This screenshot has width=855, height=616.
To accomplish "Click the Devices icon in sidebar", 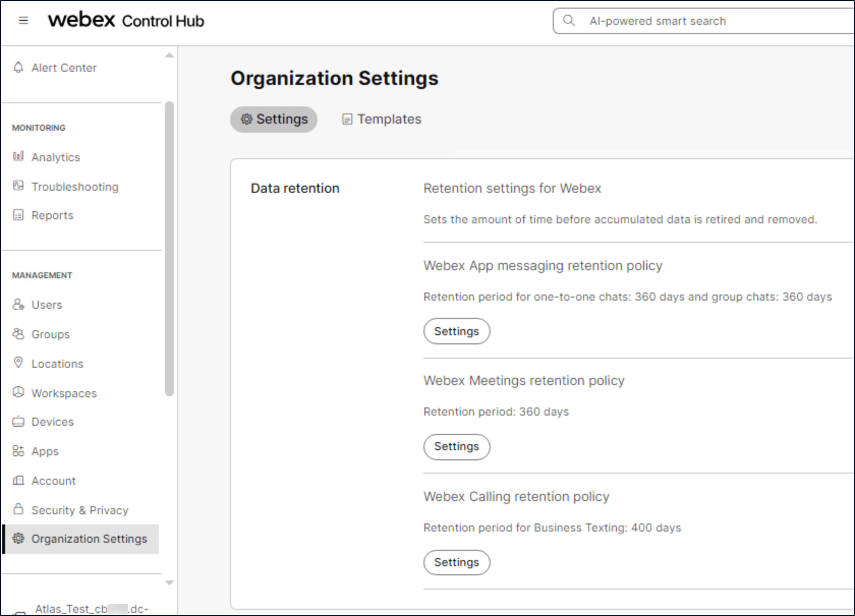I will tap(18, 422).
